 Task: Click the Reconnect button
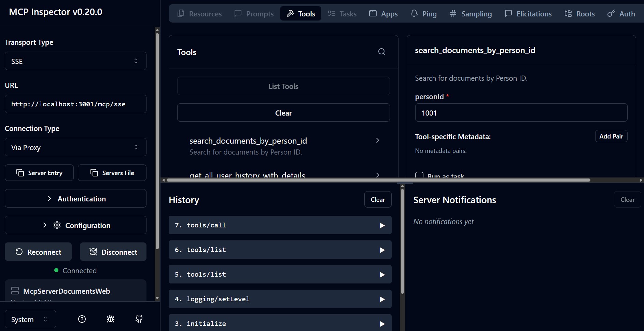coord(38,252)
